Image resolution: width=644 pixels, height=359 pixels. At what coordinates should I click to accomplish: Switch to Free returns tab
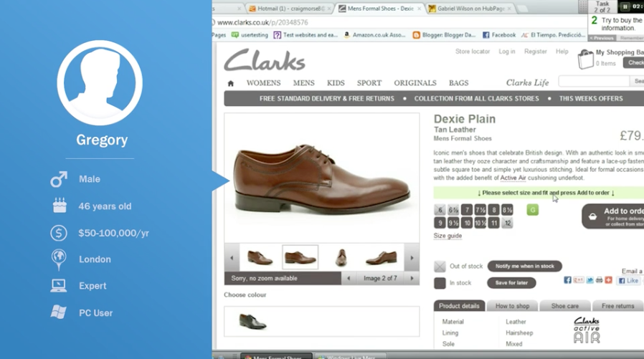pos(617,306)
